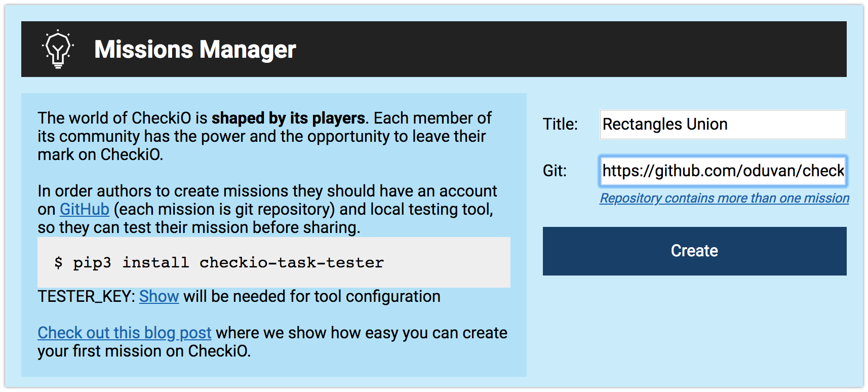The height and width of the screenshot is (392, 868).
Task: Click the Missions Manager heading
Action: [195, 50]
